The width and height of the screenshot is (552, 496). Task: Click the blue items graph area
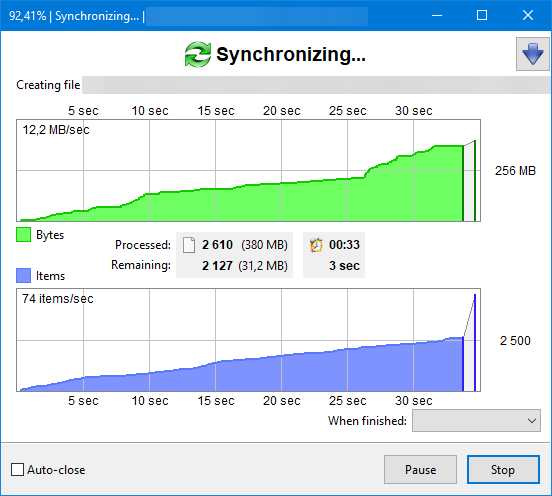pyautogui.click(x=248, y=340)
